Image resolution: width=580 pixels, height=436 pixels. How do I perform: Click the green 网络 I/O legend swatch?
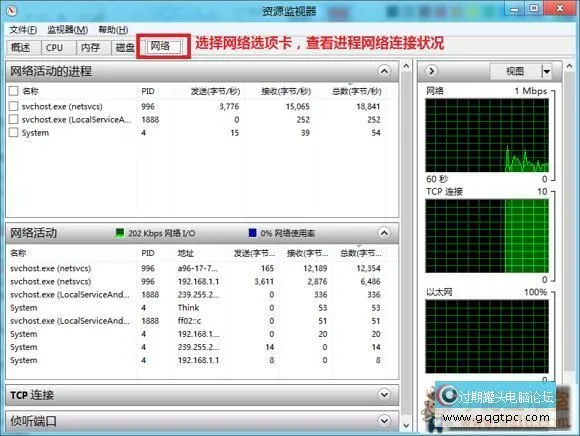120,233
